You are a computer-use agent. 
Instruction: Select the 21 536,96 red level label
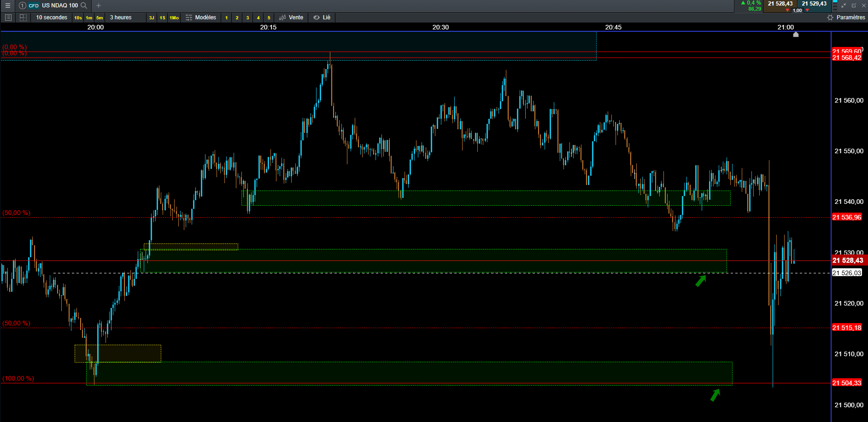click(847, 217)
